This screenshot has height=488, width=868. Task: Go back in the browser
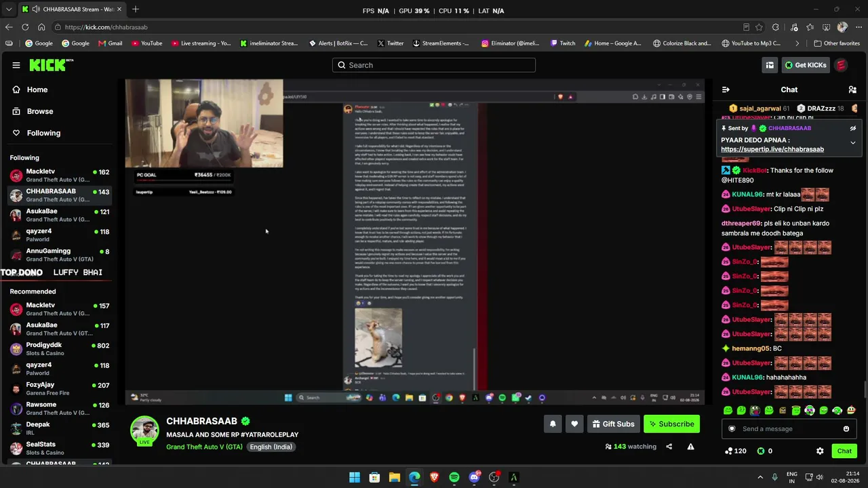pos(9,27)
